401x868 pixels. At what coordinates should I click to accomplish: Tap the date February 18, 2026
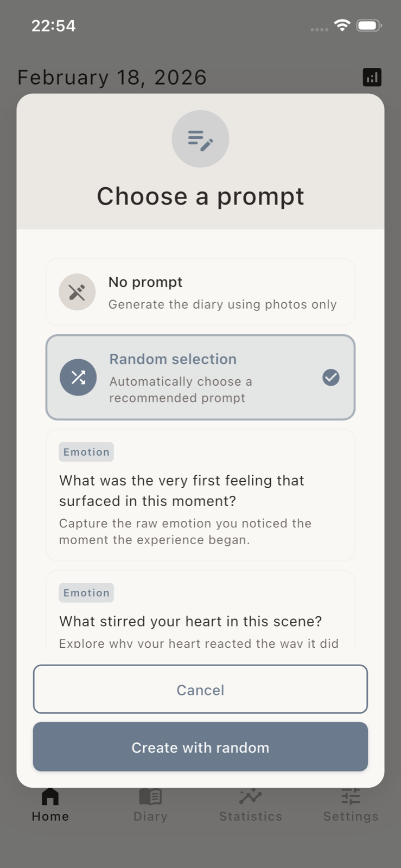pyautogui.click(x=112, y=77)
